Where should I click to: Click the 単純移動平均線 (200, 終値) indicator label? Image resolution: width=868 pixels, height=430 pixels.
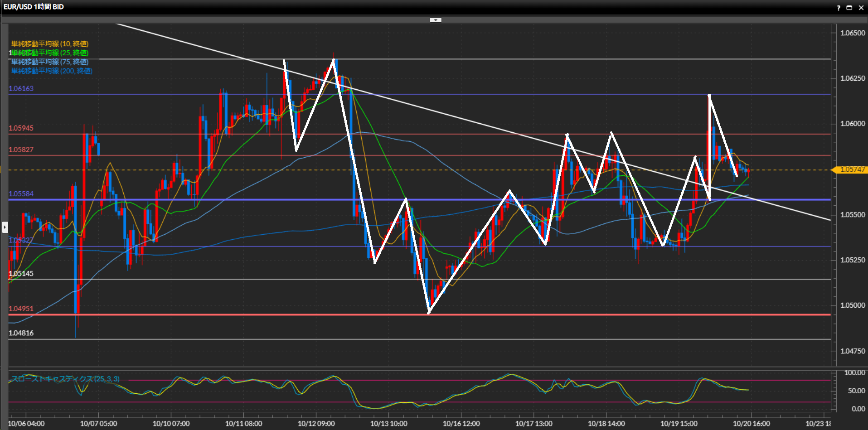point(52,71)
